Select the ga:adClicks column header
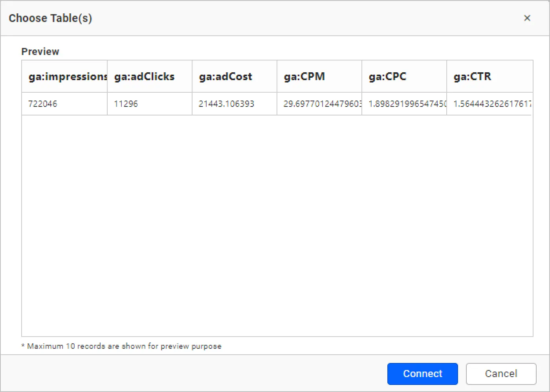This screenshot has width=550, height=392. click(x=149, y=77)
